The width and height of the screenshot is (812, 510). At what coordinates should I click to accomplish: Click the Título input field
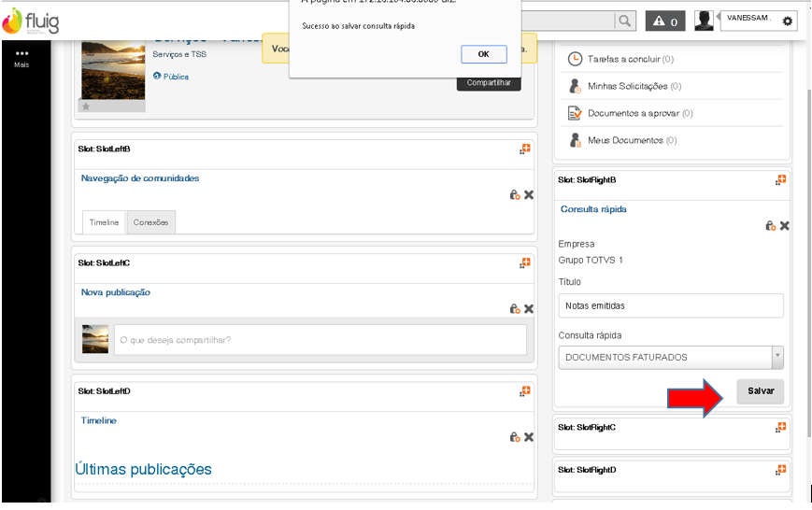coord(671,305)
